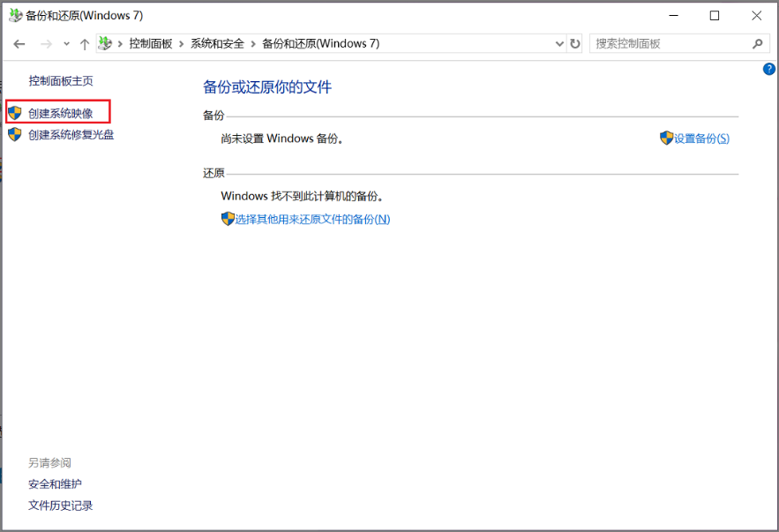The image size is (779, 532).
Task: Click 创建系统修复光盘 link
Action: tap(71, 135)
